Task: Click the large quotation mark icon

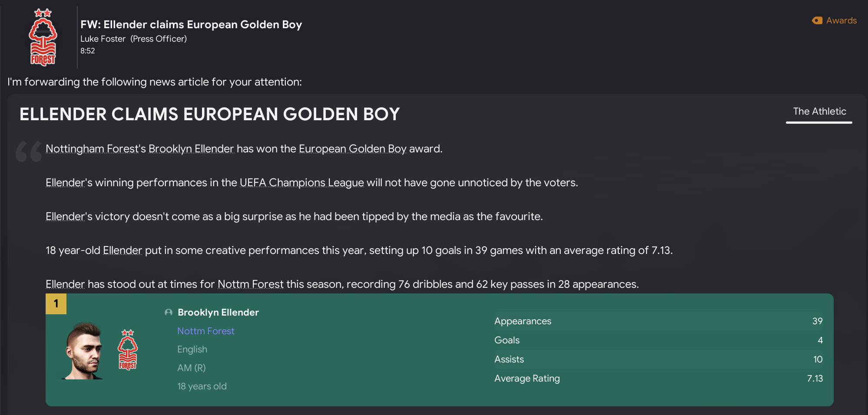Action: pyautogui.click(x=29, y=152)
